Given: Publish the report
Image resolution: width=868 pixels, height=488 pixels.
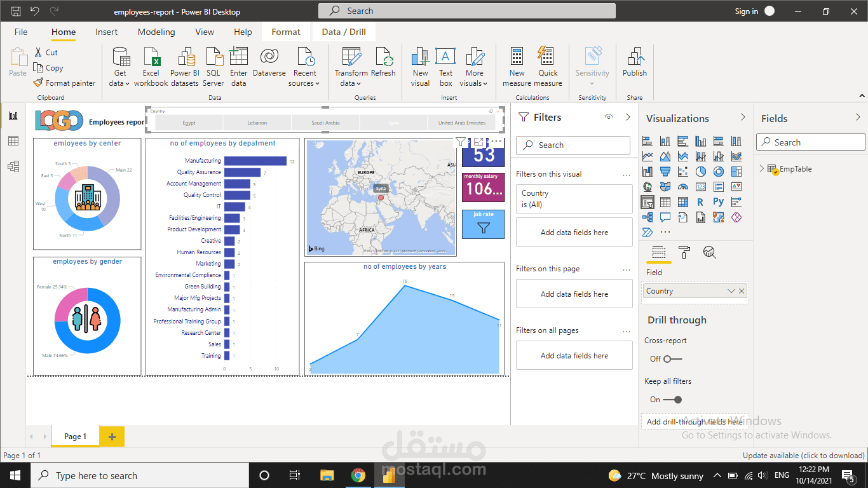Looking at the screenshot, I should click(634, 62).
